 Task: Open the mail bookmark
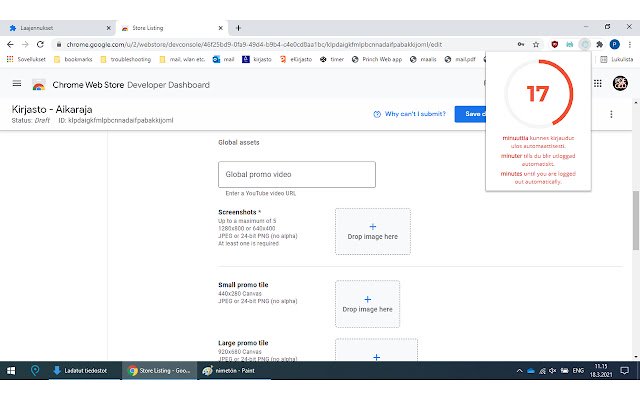[224, 59]
